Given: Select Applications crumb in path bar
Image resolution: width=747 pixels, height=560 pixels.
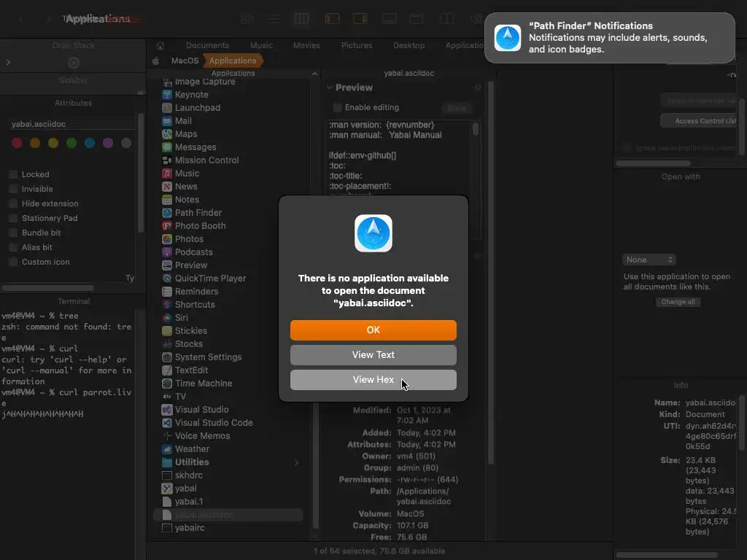Looking at the screenshot, I should pyautogui.click(x=233, y=61).
